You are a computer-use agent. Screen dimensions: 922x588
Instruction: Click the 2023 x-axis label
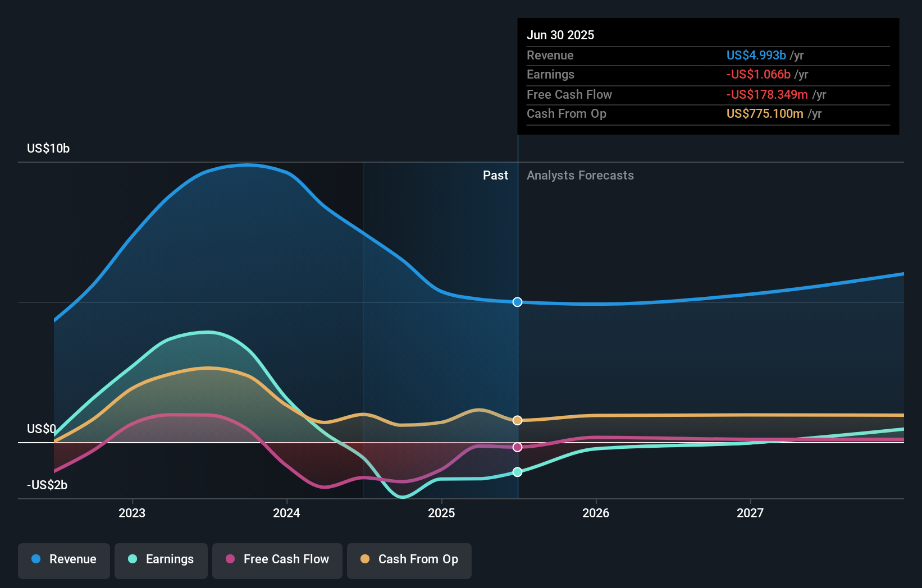pos(132,513)
